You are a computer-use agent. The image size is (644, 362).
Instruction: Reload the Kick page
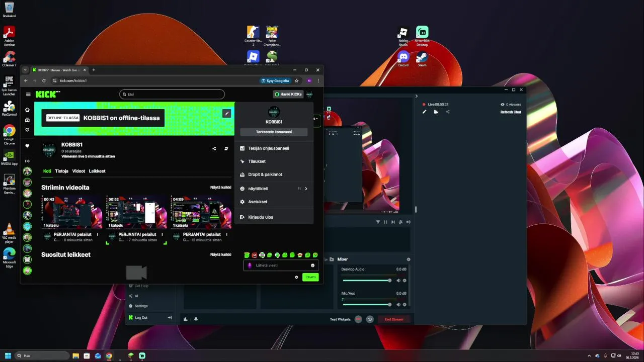click(44, 80)
